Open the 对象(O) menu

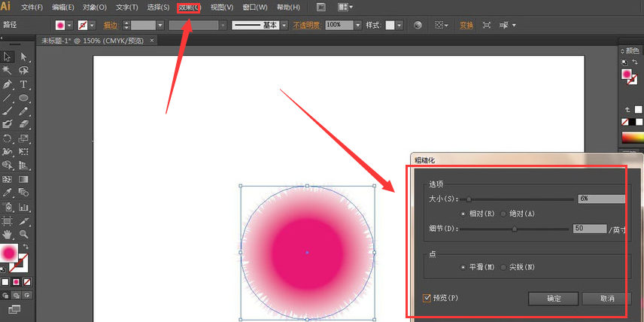pos(95,8)
